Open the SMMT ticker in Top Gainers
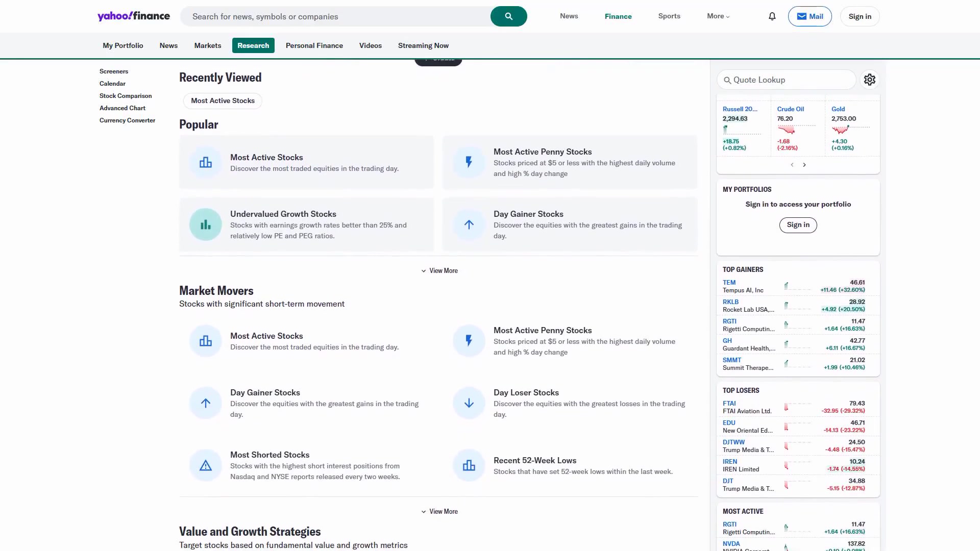Viewport: 980px width, 551px height. pyautogui.click(x=731, y=360)
